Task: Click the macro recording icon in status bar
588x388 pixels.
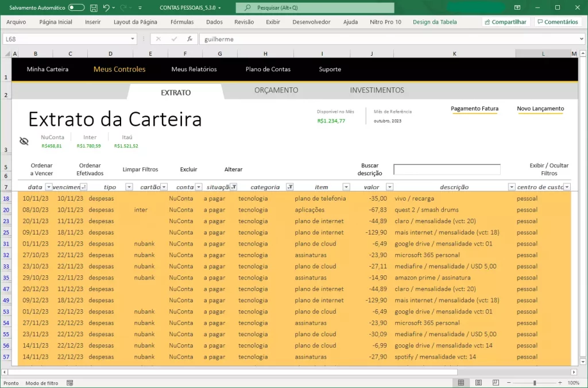Action: tap(70, 383)
